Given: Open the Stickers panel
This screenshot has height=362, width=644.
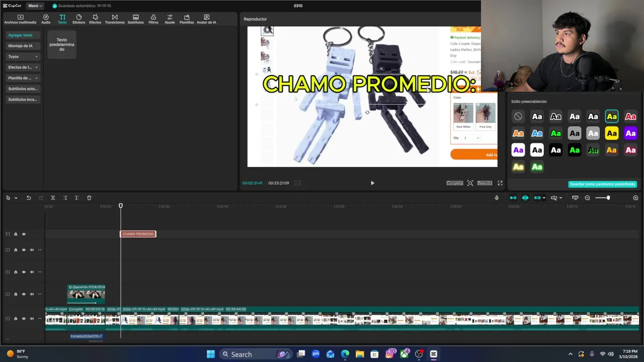Looking at the screenshot, I should [x=78, y=19].
